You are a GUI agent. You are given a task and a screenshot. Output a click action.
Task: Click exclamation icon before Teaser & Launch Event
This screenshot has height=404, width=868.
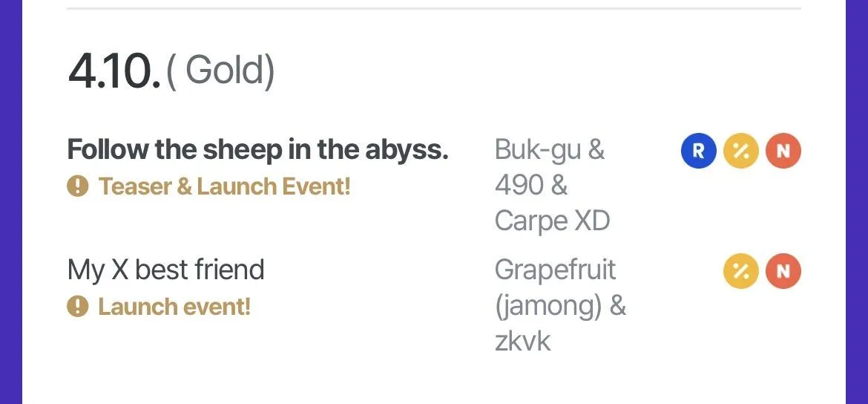(x=77, y=186)
